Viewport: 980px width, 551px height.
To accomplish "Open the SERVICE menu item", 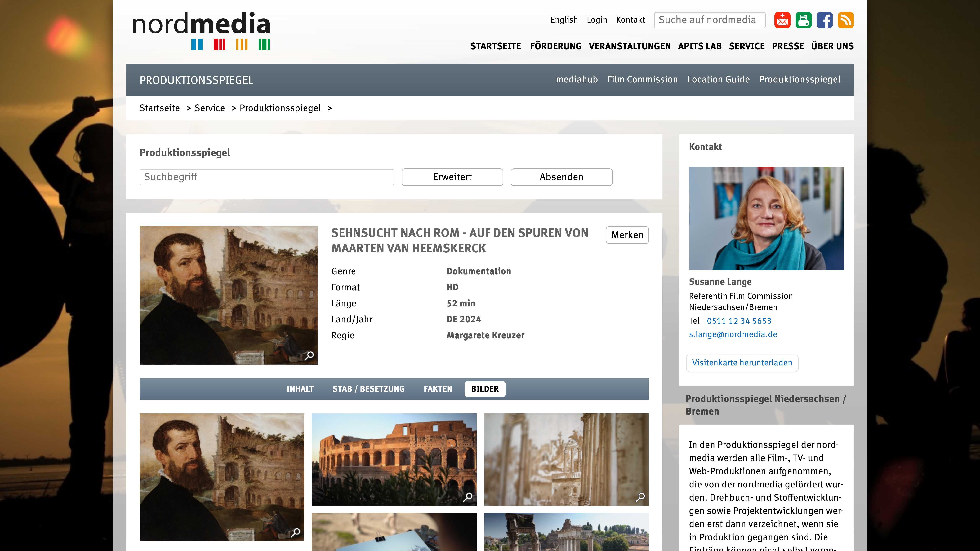I will pyautogui.click(x=747, y=46).
